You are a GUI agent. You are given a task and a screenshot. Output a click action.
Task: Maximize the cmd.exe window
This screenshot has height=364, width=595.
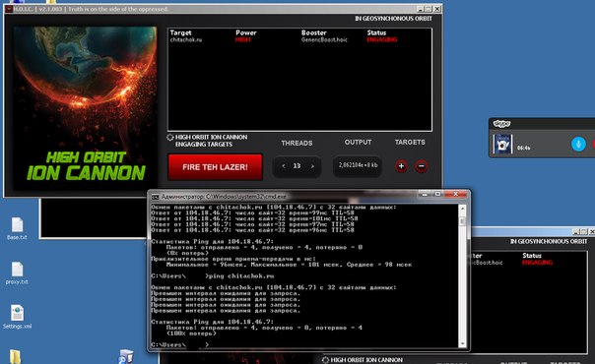(x=437, y=194)
